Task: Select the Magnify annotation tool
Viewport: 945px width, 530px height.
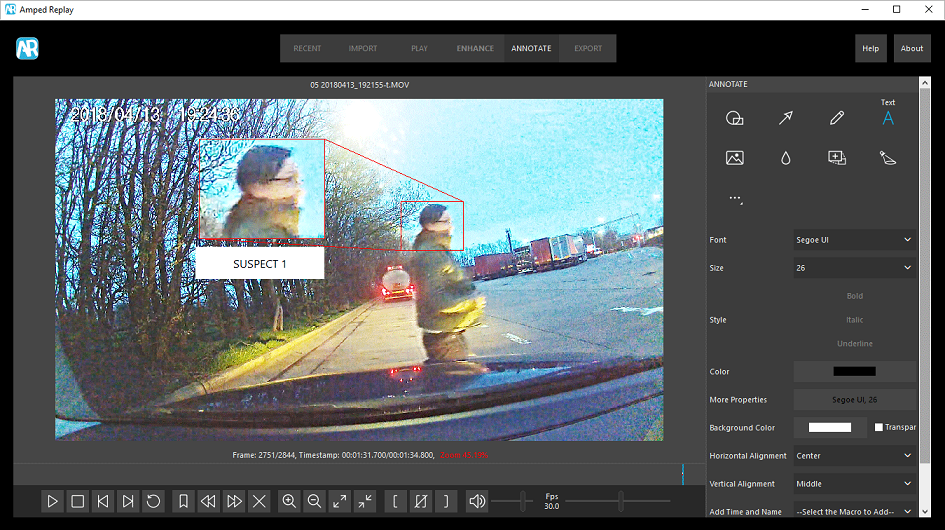Action: point(837,157)
